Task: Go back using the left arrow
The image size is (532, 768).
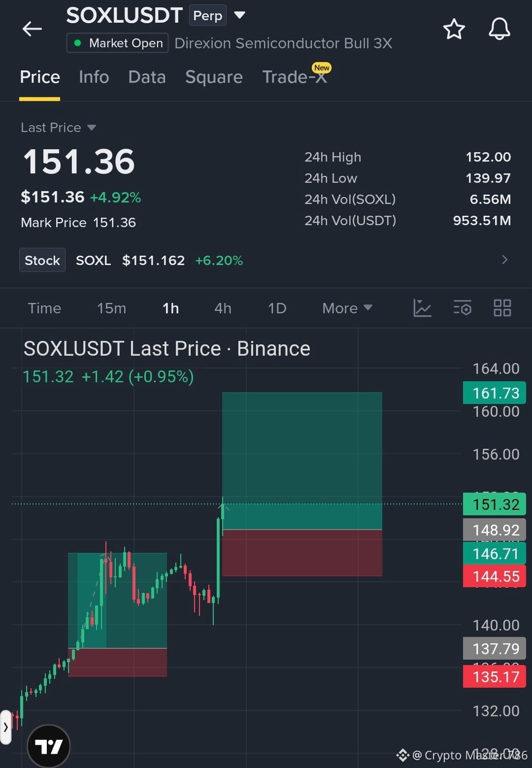Action: point(32,29)
